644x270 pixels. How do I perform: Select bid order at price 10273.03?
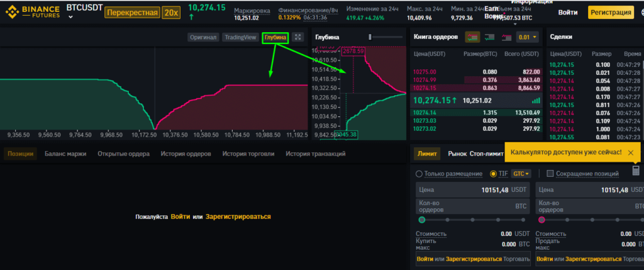click(x=475, y=120)
